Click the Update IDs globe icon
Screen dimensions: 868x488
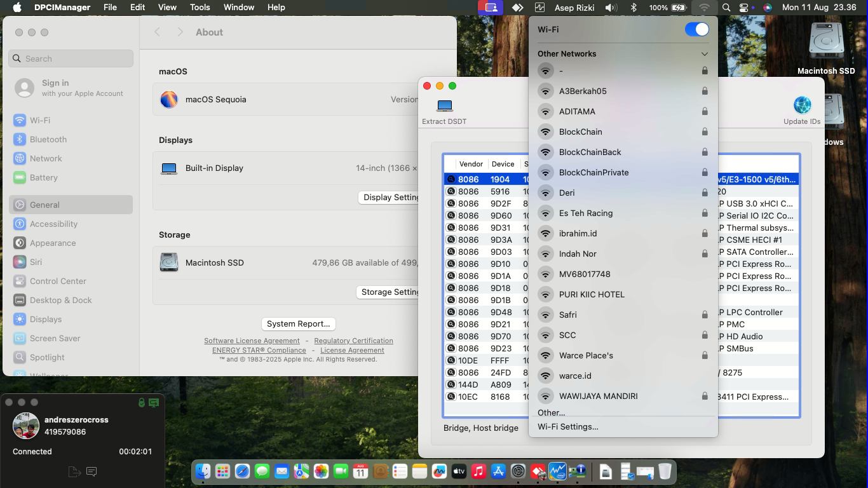[802, 105]
